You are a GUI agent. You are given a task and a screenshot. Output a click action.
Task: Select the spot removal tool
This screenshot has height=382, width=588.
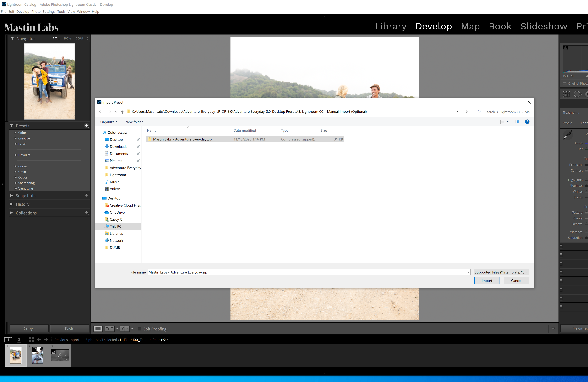[x=578, y=94]
